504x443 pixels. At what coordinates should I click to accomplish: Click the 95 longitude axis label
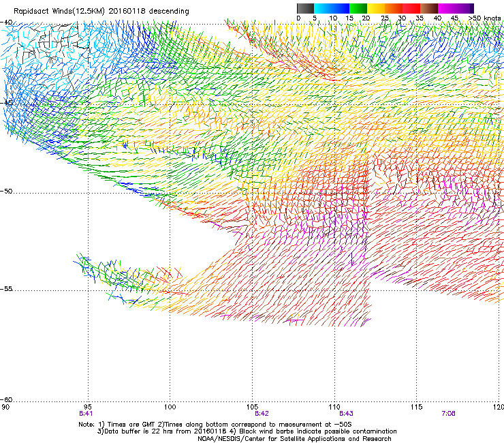coord(88,407)
